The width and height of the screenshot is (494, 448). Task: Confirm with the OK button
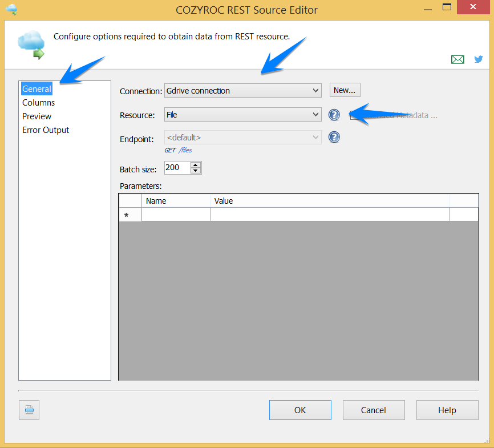300,410
